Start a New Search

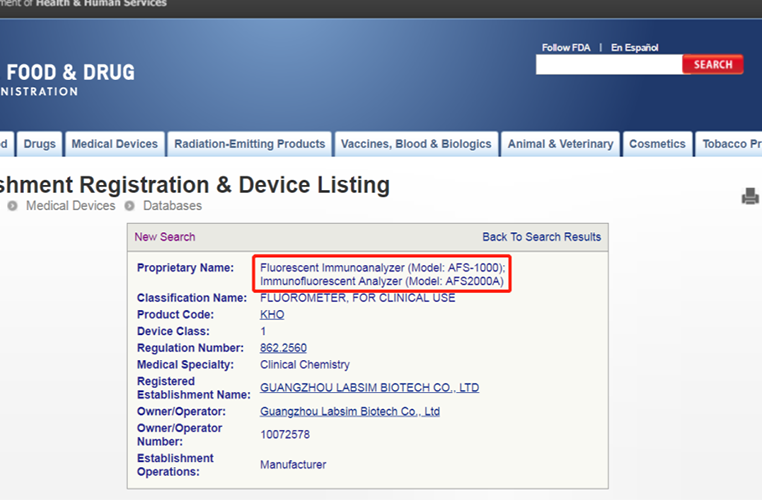pos(165,237)
